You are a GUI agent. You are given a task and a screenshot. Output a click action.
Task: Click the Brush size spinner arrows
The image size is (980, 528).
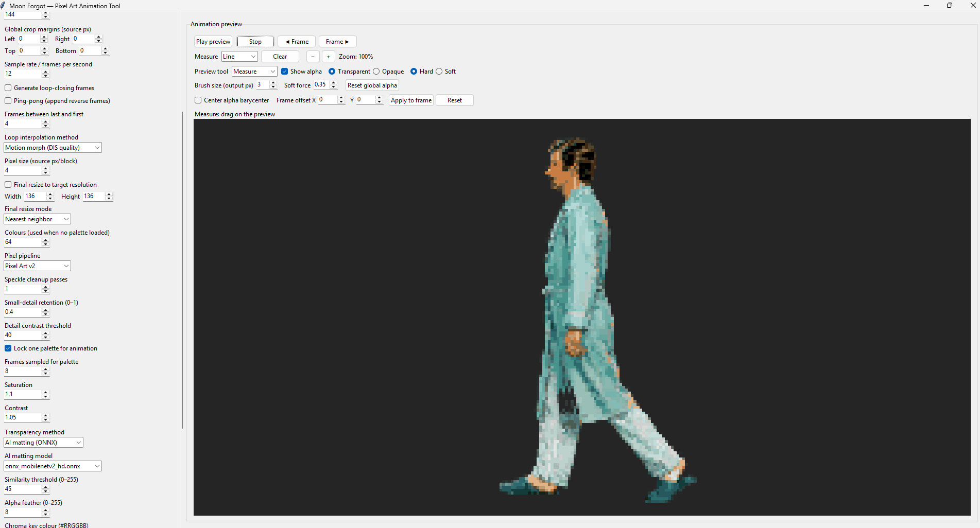pos(273,85)
